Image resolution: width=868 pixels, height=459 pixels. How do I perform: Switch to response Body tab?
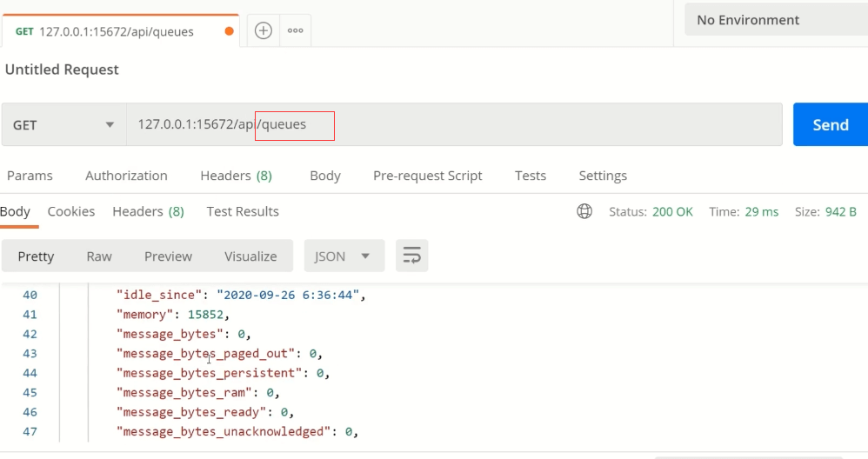(x=15, y=211)
